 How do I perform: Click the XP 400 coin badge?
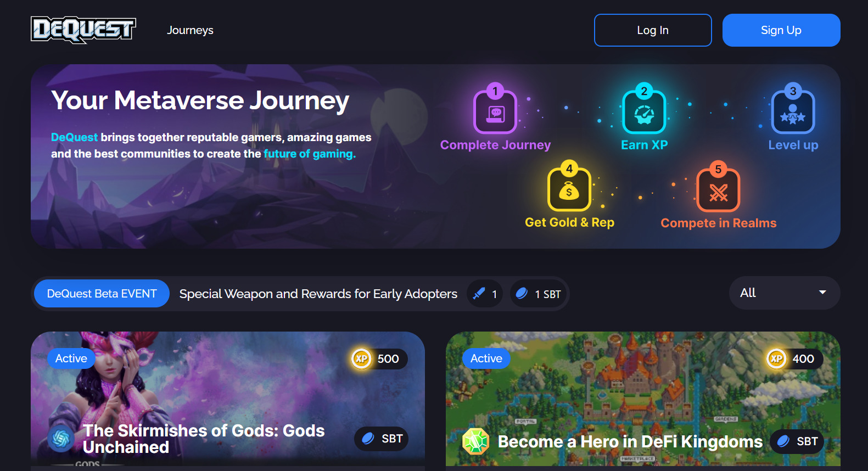(x=794, y=359)
